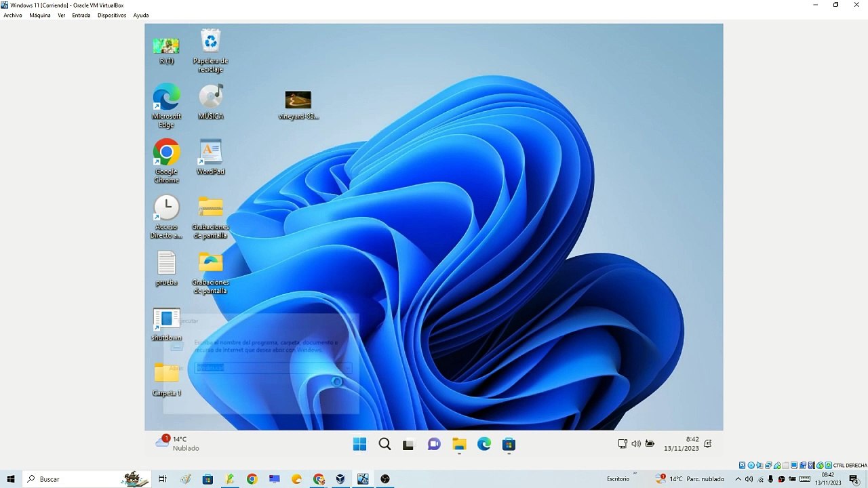Open the 14°C Nublado weather widget
The image size is (868, 488).
pos(178,443)
